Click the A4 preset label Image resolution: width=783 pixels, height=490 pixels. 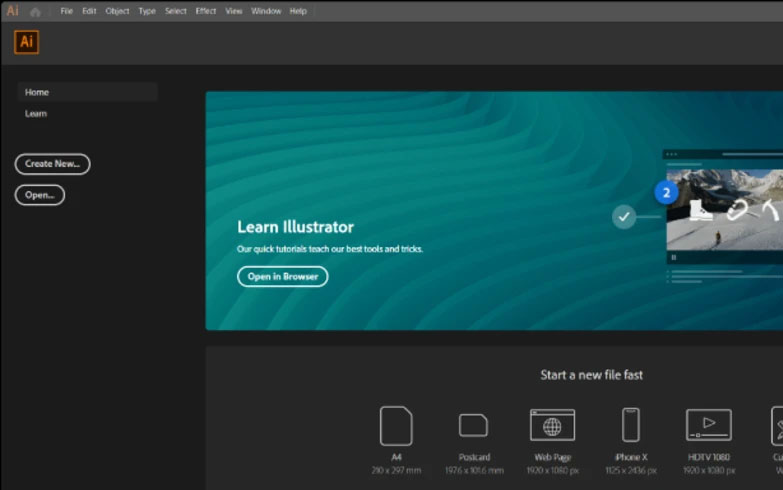point(396,457)
